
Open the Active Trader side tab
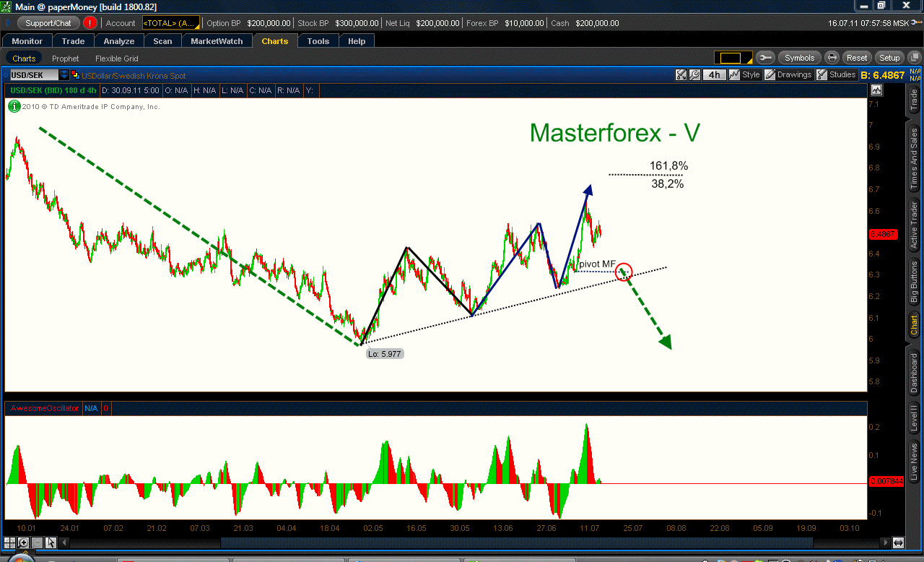click(x=914, y=225)
